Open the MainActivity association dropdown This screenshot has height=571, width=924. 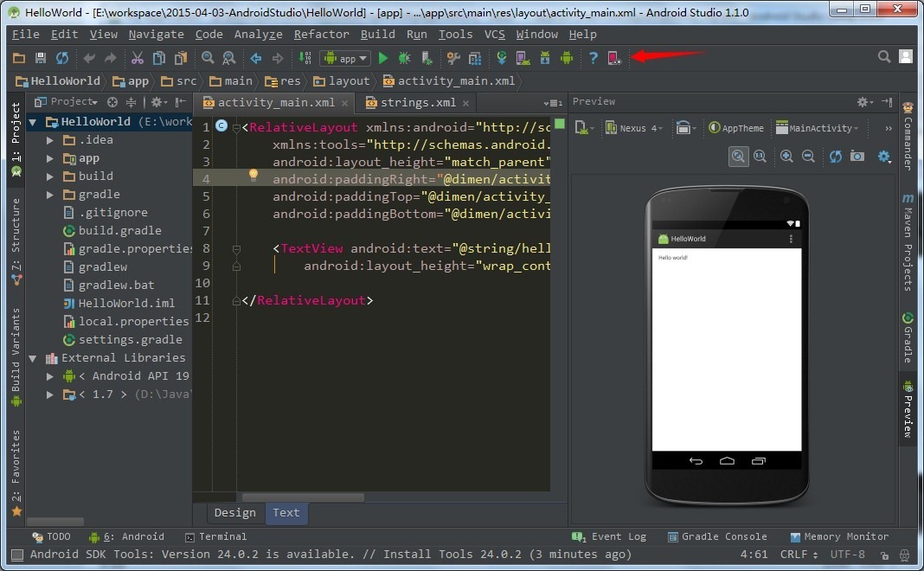817,128
